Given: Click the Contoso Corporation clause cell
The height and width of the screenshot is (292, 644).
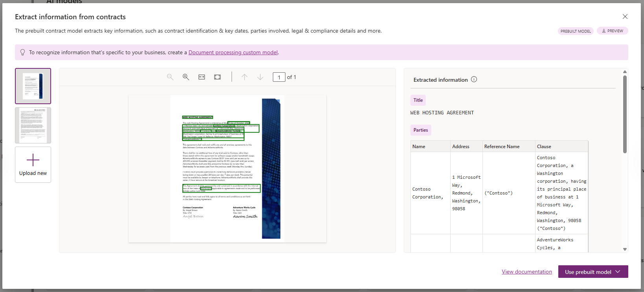Looking at the screenshot, I should coord(561,193).
